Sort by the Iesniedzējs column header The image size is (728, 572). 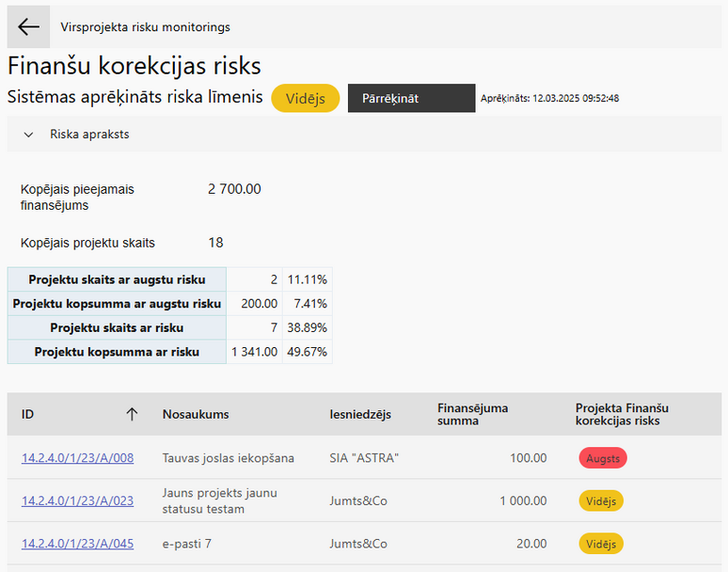click(360, 414)
